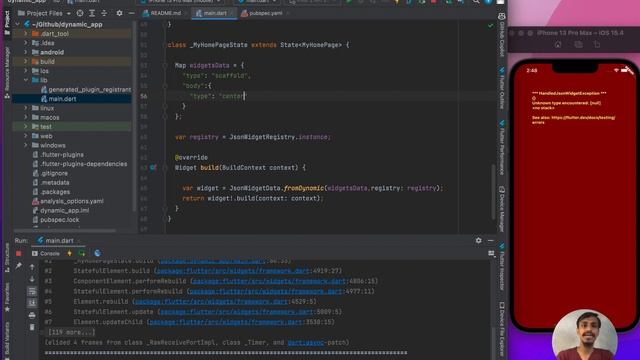
Task: Click the green checkmark inspection indicator
Action: pos(490,25)
